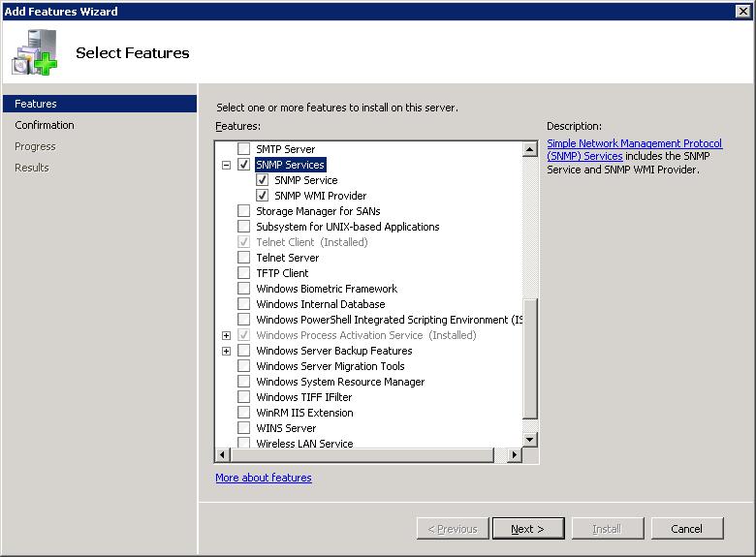Image resolution: width=756 pixels, height=557 pixels.
Task: Cancel the Add Features Wizard
Action: [687, 529]
